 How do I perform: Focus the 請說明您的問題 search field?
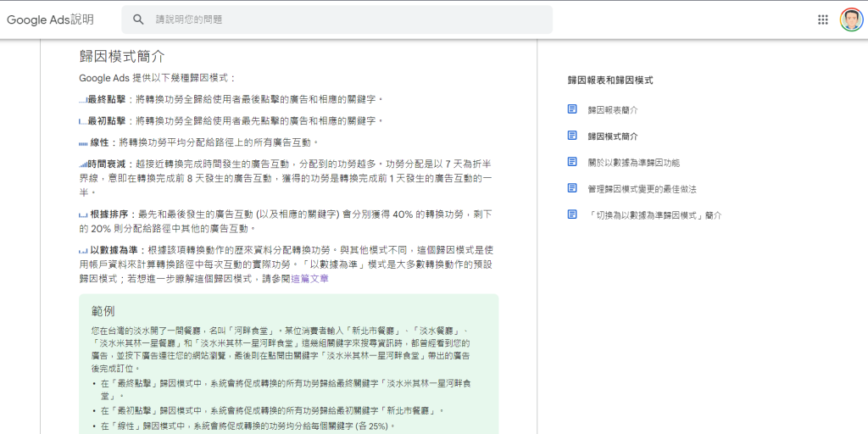coord(337,19)
